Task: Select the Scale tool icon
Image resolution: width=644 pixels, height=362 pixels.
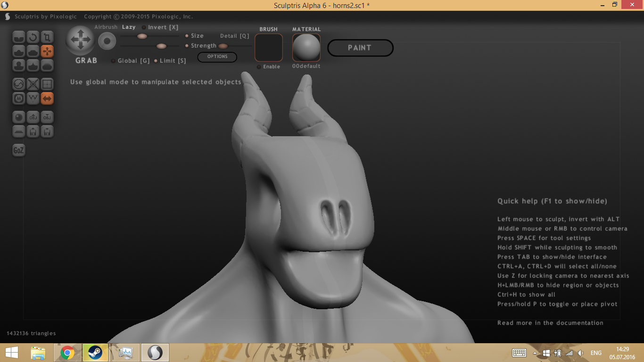Action: tap(47, 37)
